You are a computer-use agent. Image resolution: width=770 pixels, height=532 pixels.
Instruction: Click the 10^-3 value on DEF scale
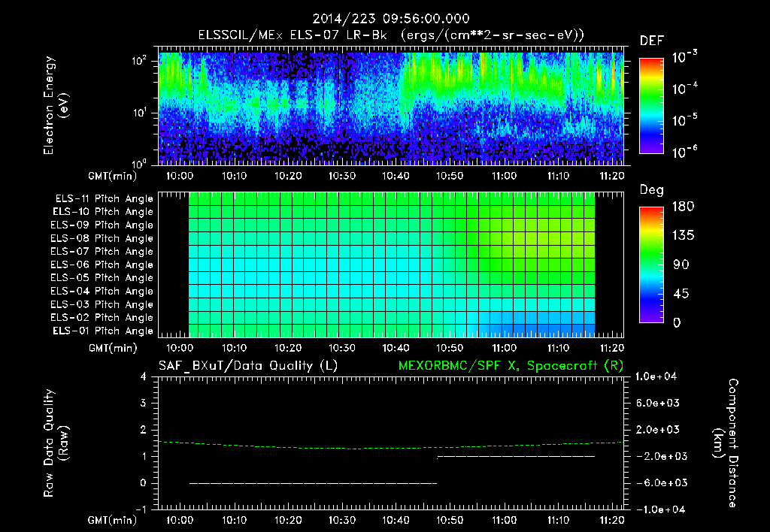684,57
